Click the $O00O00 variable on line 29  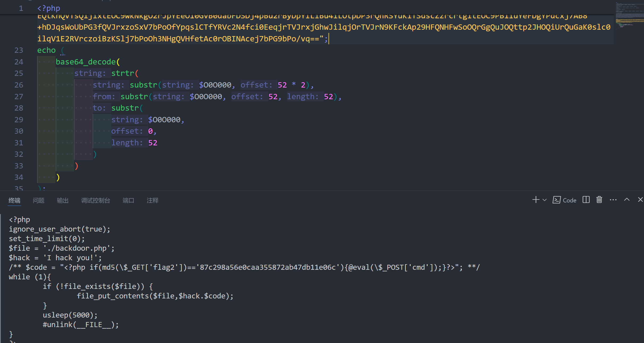pos(164,120)
